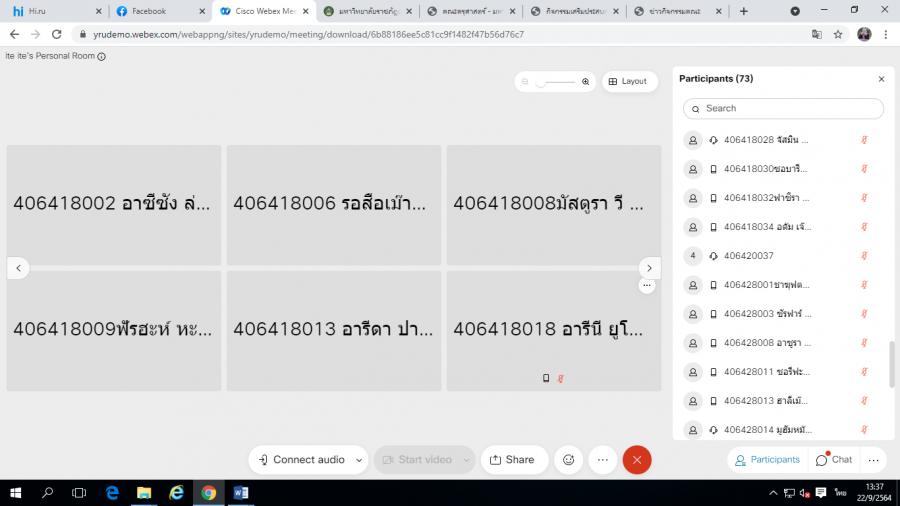Image resolution: width=900 pixels, height=506 pixels.
Task: Open the Layout options dropdown
Action: click(x=629, y=81)
